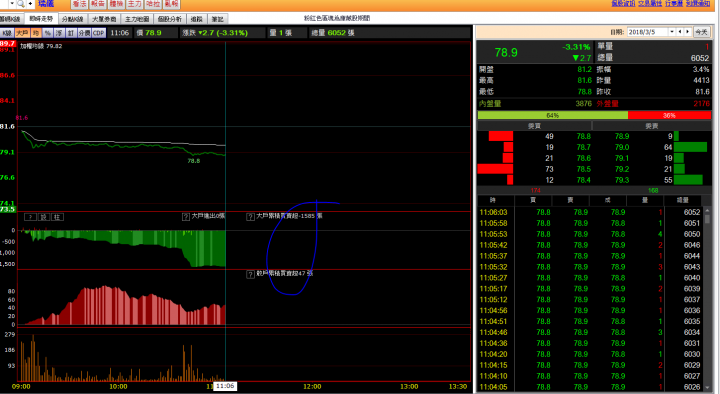720x394 pixels.
Task: Click the 11:06 time marker on chart axis
Action: coord(225,386)
